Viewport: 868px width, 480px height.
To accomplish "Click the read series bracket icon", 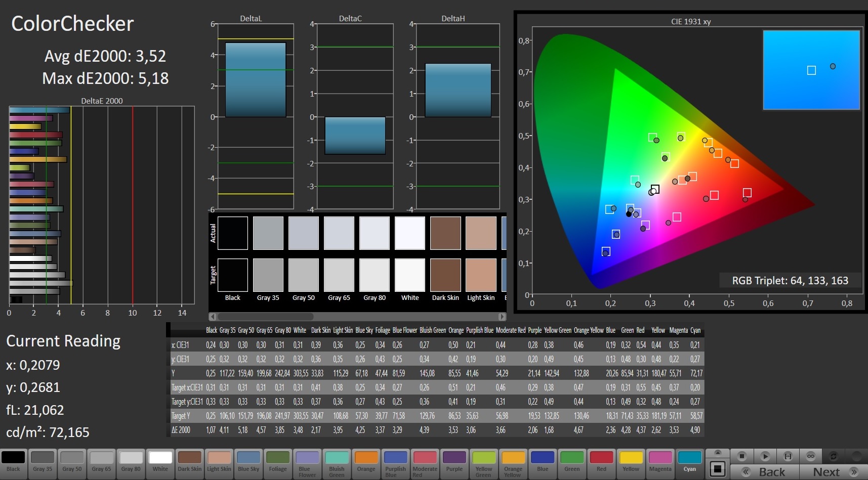I will pos(788,456).
